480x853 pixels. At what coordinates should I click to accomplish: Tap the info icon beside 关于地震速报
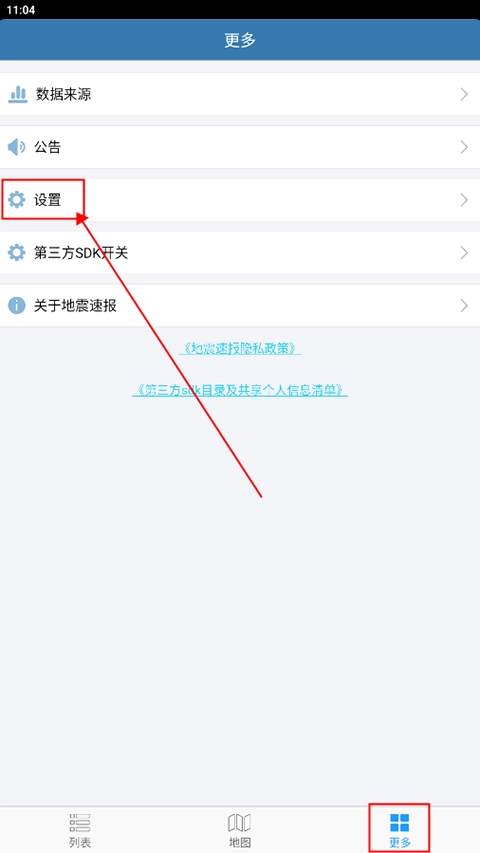17,305
